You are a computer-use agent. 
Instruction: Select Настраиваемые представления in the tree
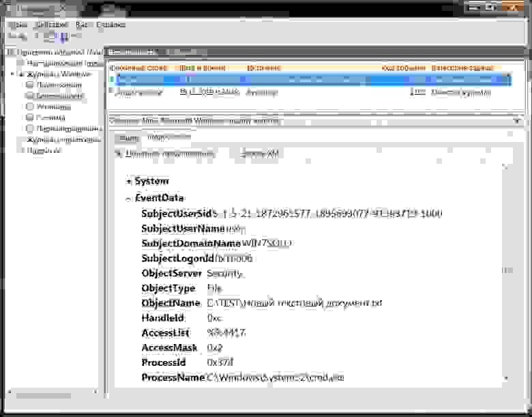(x=64, y=63)
